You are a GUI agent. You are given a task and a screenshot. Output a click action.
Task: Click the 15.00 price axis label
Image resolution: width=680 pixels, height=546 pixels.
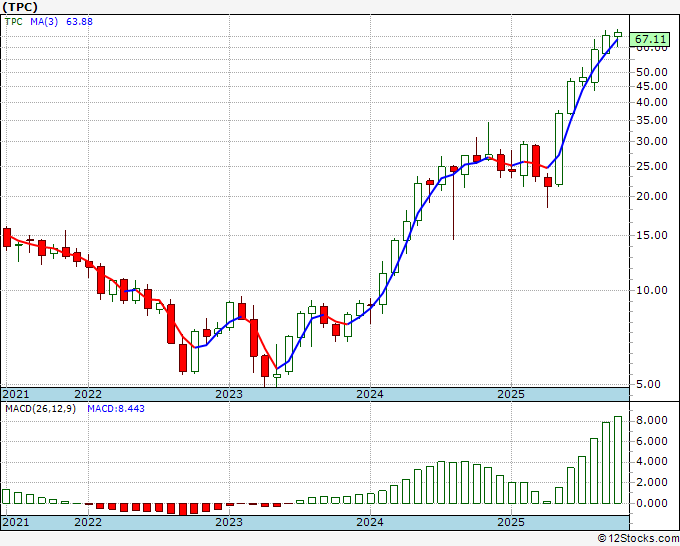click(x=652, y=235)
